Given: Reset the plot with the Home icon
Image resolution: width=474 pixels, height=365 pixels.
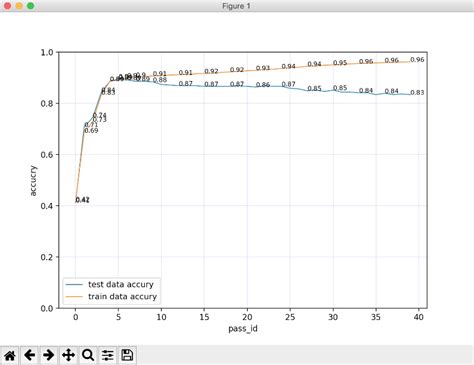Looking at the screenshot, I should 10,355.
